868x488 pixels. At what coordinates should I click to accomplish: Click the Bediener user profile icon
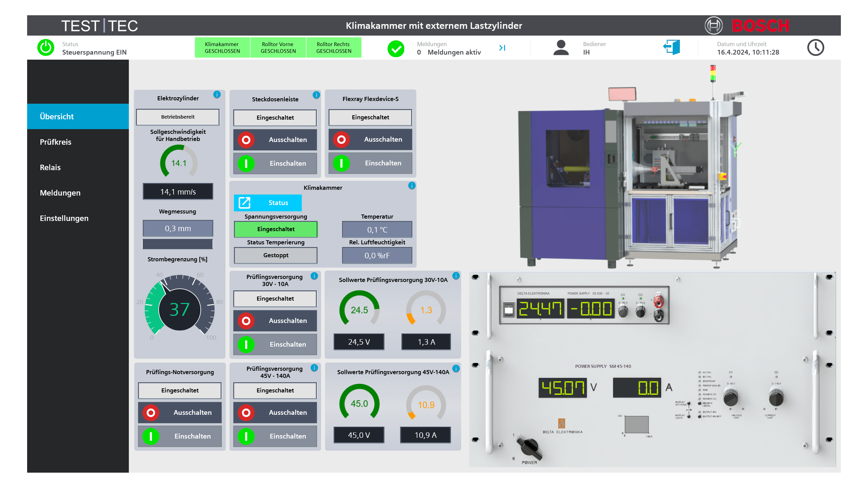point(561,48)
